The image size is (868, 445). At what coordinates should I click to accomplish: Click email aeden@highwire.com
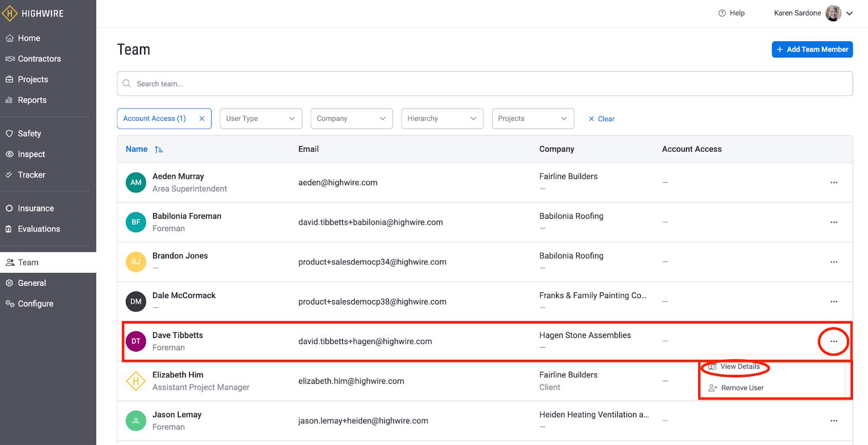(338, 182)
